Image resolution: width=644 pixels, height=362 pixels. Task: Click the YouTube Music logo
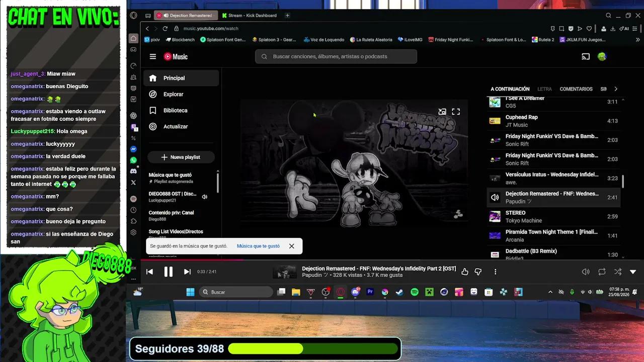[x=176, y=57]
